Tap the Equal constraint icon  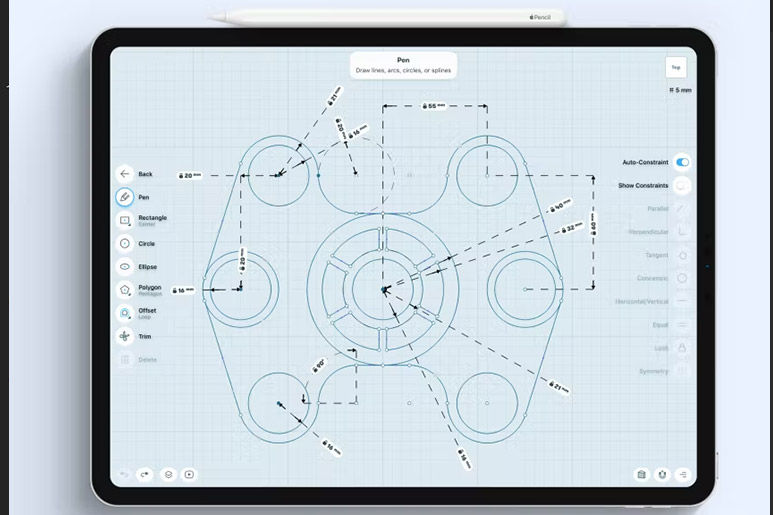682,325
